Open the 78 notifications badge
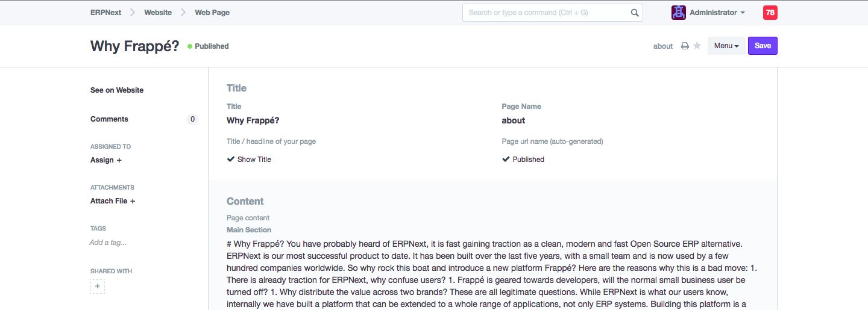Image resolution: width=868 pixels, height=310 pixels. click(770, 13)
